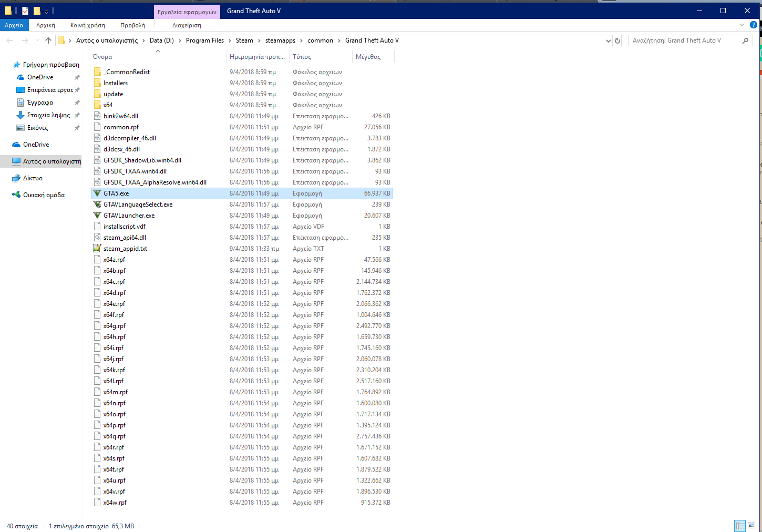
Task: Refresh the current folder view
Action: (617, 40)
